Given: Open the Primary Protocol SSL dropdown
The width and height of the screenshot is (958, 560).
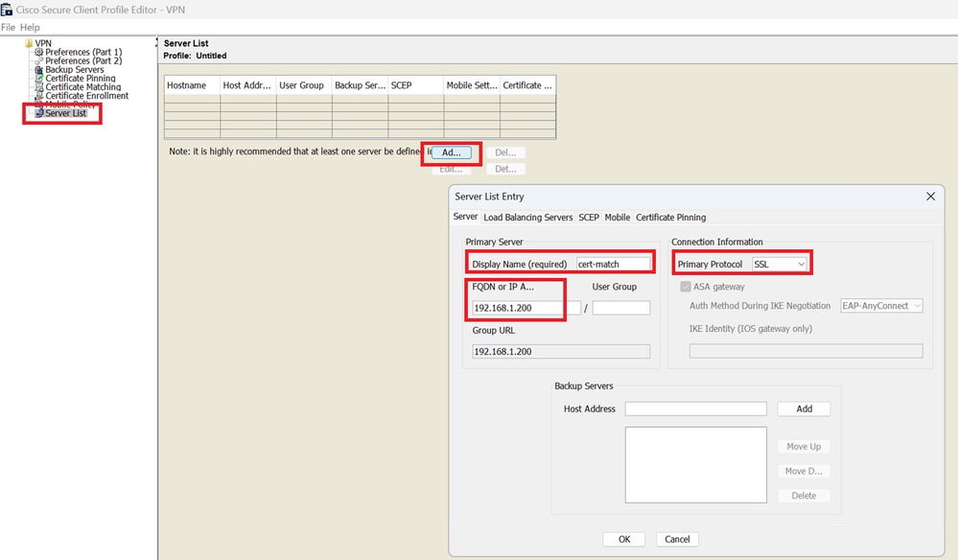Looking at the screenshot, I should (x=779, y=264).
